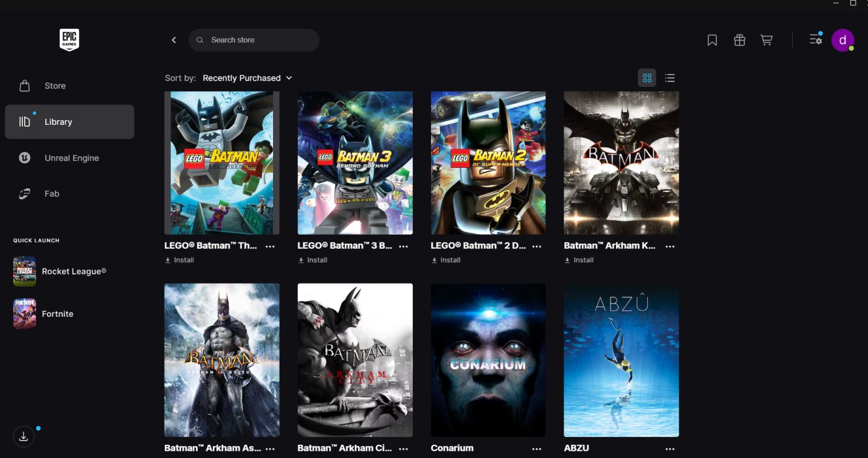Open the Fab section
868x458 pixels.
click(69, 194)
